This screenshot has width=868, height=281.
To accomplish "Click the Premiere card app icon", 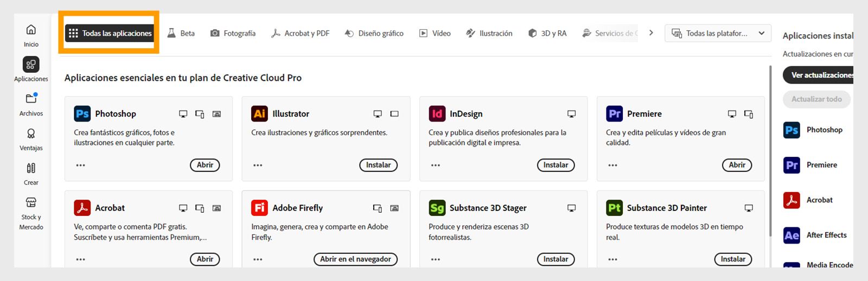I will click(614, 114).
